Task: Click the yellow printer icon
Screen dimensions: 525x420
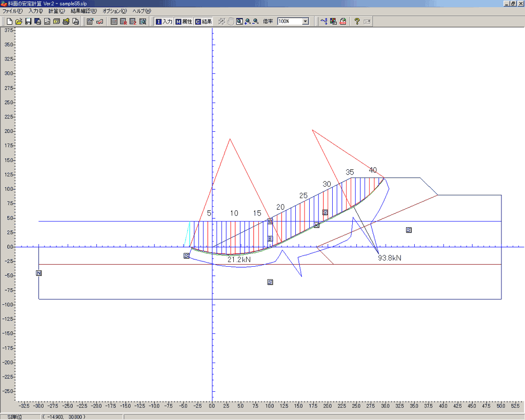Action: (x=66, y=22)
